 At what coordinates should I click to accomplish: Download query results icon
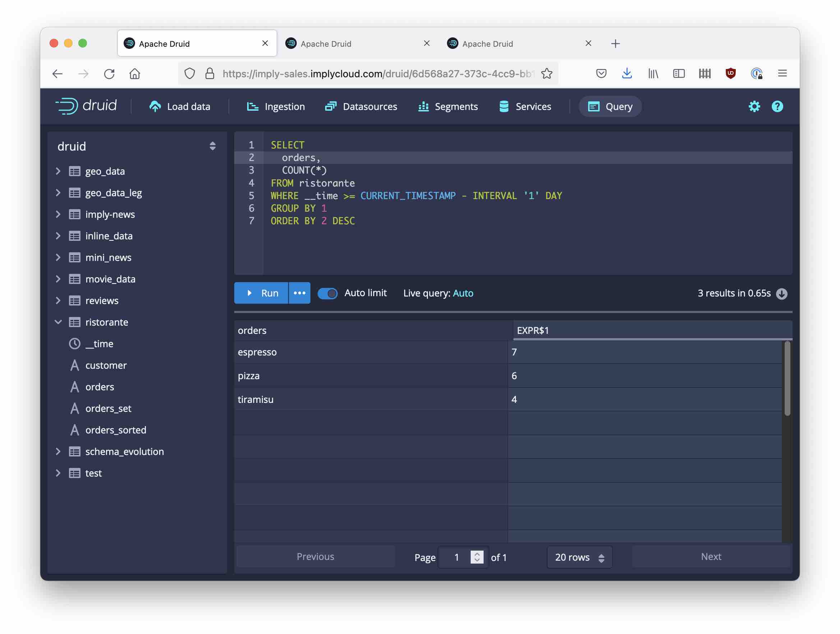pyautogui.click(x=781, y=294)
